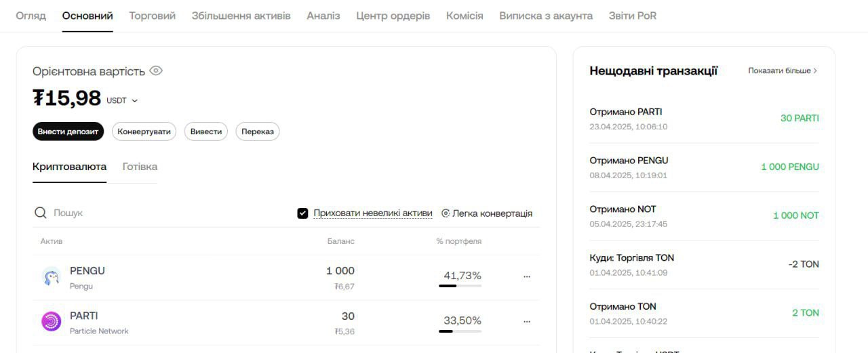Uncheck Приховати невеликі активи checkbox

click(x=302, y=213)
